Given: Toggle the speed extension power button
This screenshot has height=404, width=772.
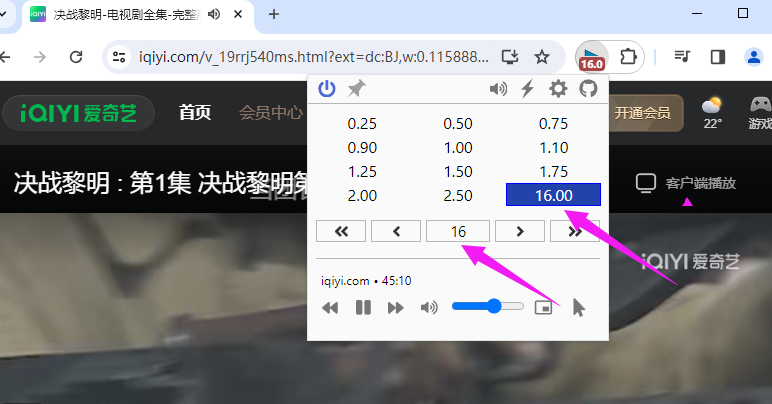Looking at the screenshot, I should point(326,89).
